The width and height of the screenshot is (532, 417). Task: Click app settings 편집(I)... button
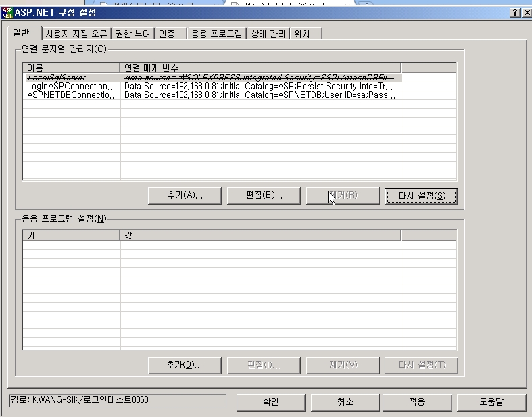[264, 365]
